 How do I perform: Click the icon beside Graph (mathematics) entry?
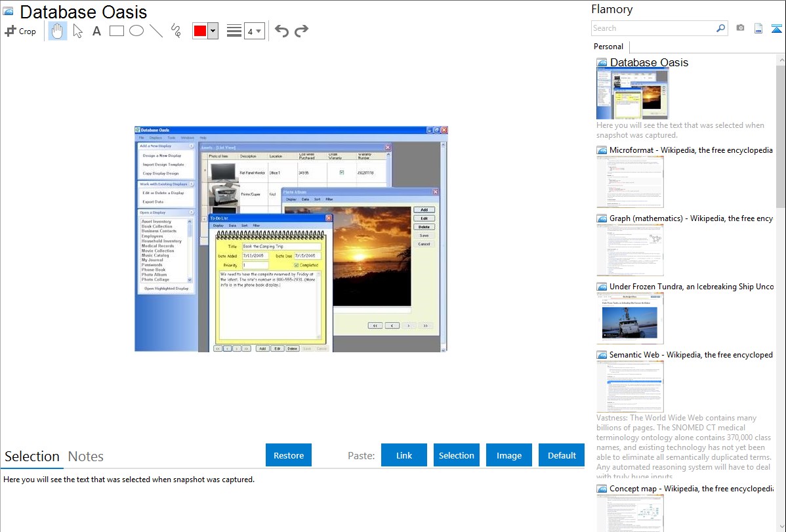tap(602, 218)
